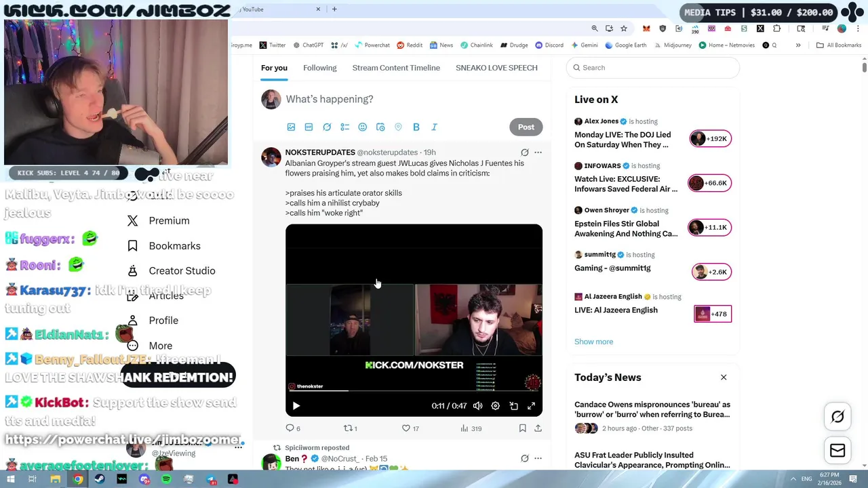The width and height of the screenshot is (868, 488).
Task: Expand hidden bookmarks with chevron
Action: click(798, 45)
